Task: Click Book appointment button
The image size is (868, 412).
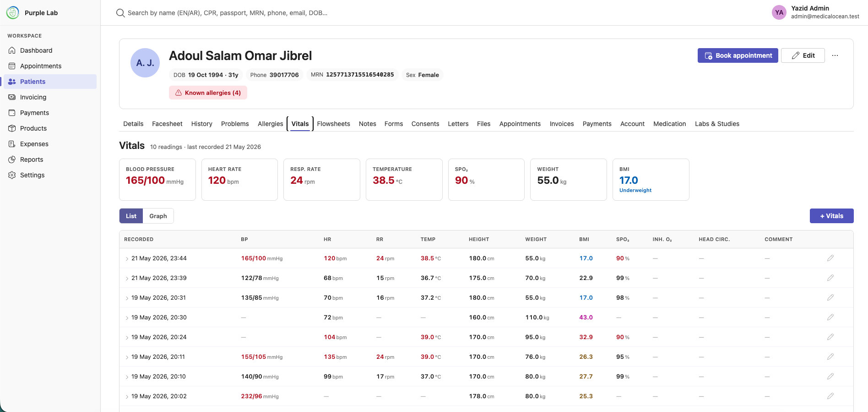Action: coord(738,55)
